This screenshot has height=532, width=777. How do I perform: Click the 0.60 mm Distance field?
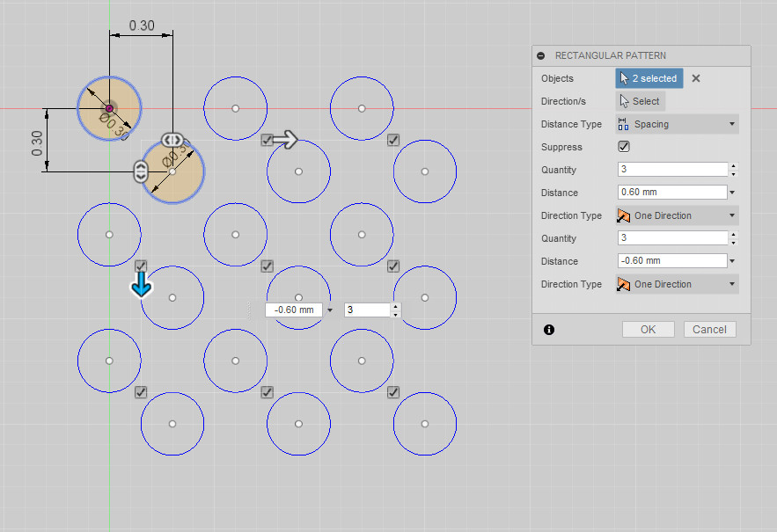tap(672, 193)
